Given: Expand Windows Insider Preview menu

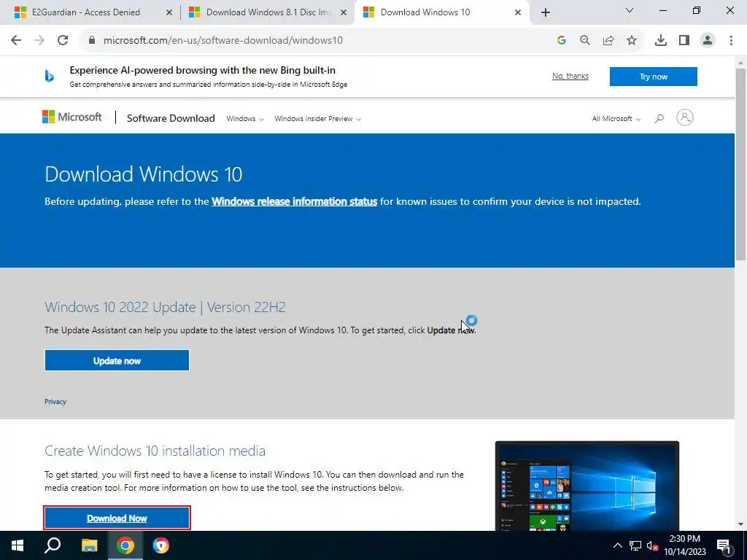Looking at the screenshot, I should coord(318,119).
